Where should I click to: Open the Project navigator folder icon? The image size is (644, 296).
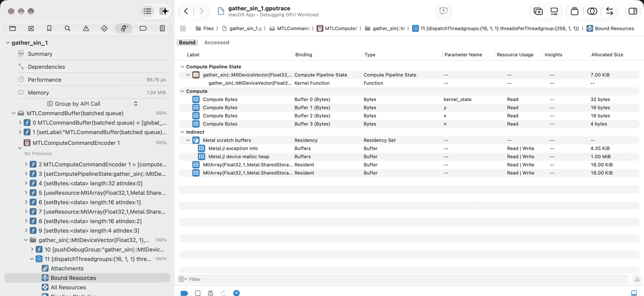(12, 28)
